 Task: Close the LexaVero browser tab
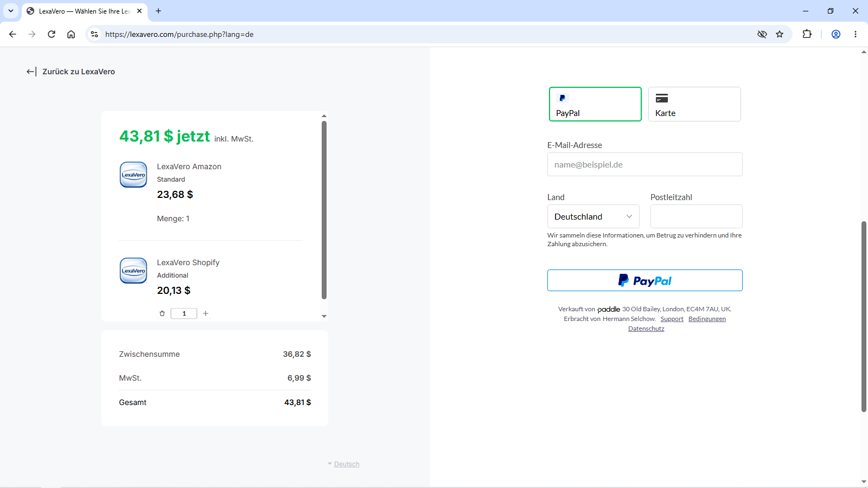[139, 11]
